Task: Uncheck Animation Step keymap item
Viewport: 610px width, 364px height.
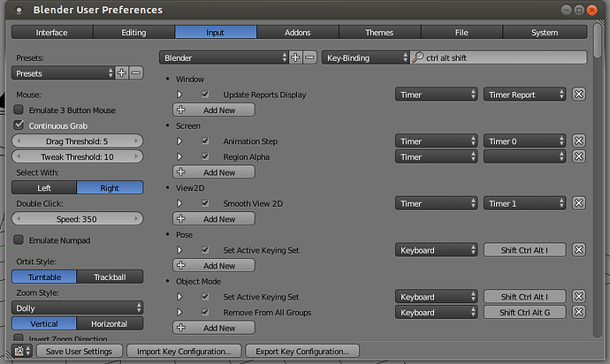Action: [205, 140]
